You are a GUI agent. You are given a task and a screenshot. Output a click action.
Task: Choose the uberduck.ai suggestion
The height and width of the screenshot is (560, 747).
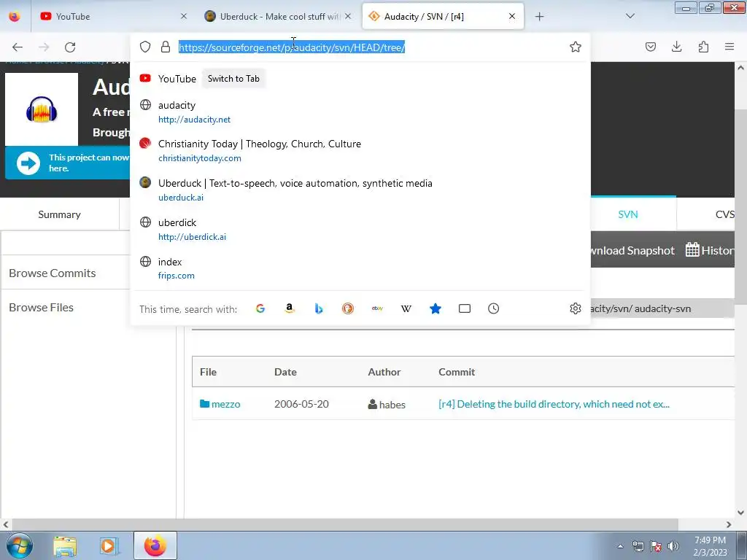360,190
